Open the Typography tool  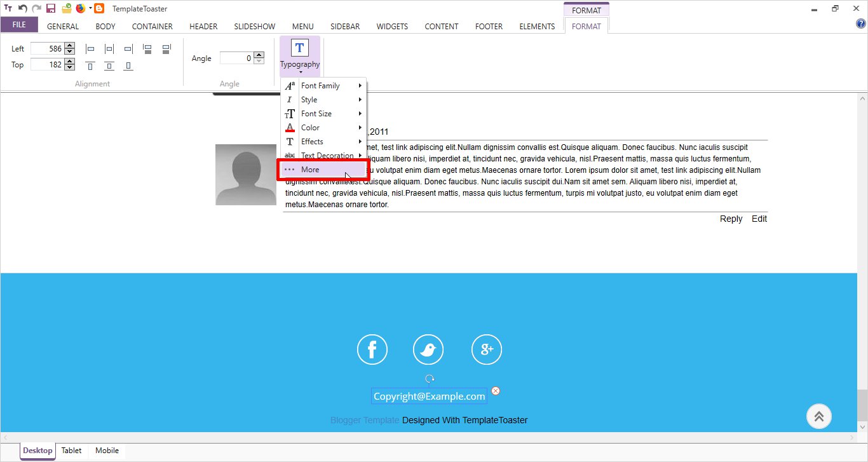coord(300,53)
